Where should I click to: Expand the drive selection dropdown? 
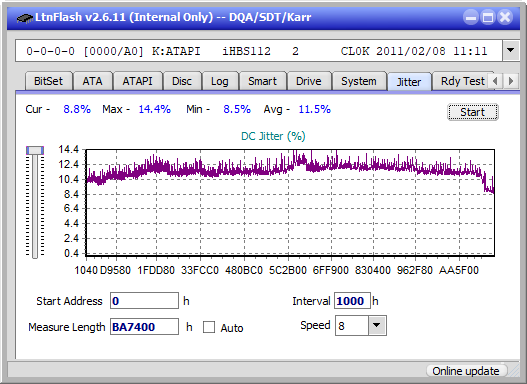511,50
